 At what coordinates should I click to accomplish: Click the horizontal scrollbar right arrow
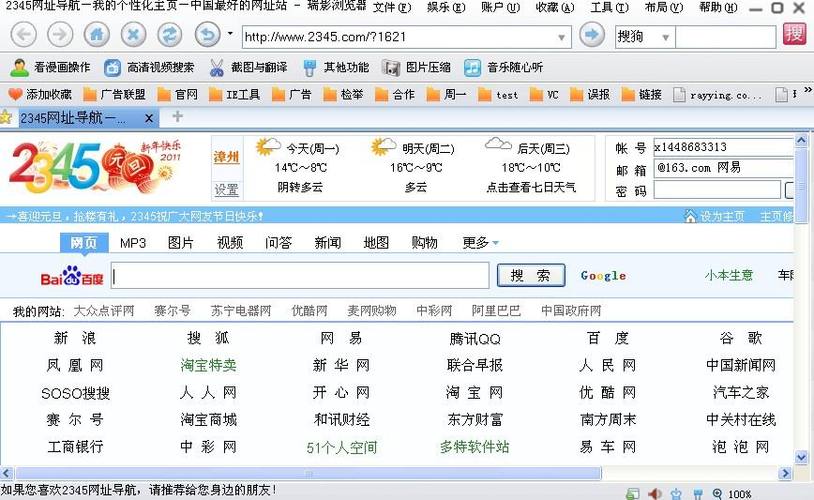pos(787,475)
